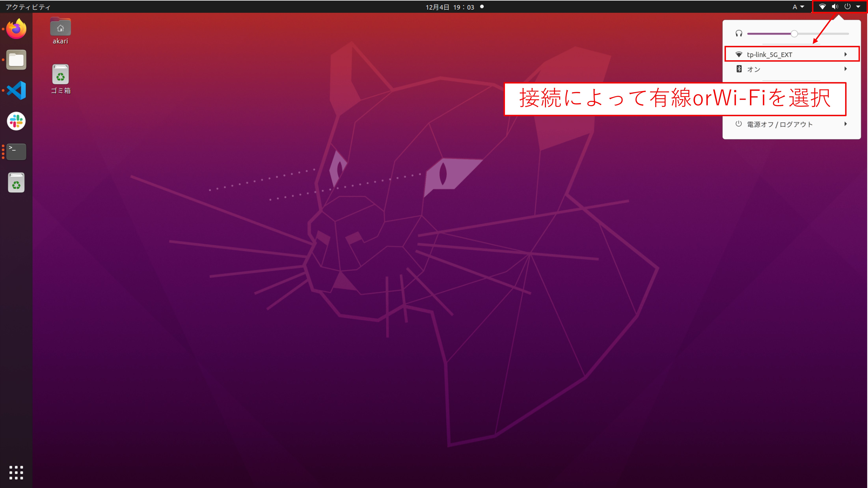868x488 pixels.
Task: Click the Wi-Fi icon in top bar
Action: click(x=822, y=7)
